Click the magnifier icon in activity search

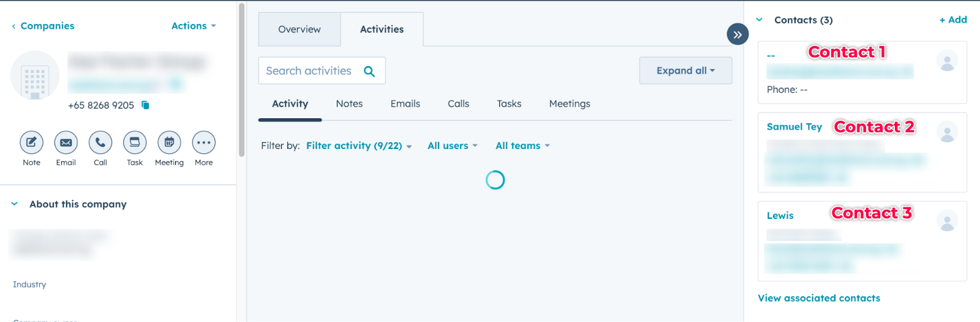point(369,71)
